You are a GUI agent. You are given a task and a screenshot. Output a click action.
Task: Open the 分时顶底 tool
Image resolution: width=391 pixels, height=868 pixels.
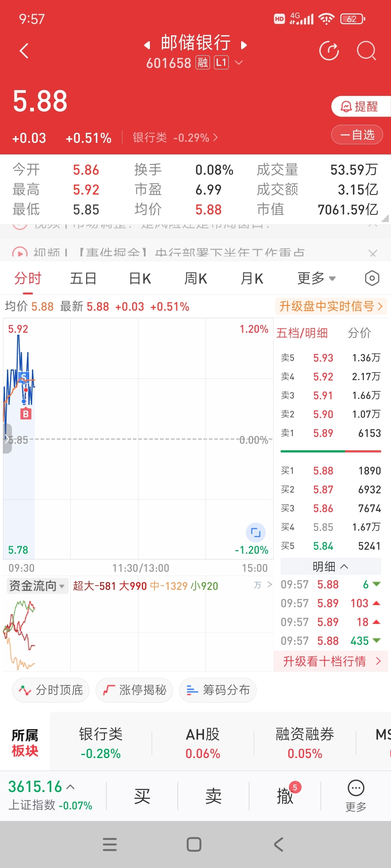pyautogui.click(x=51, y=690)
